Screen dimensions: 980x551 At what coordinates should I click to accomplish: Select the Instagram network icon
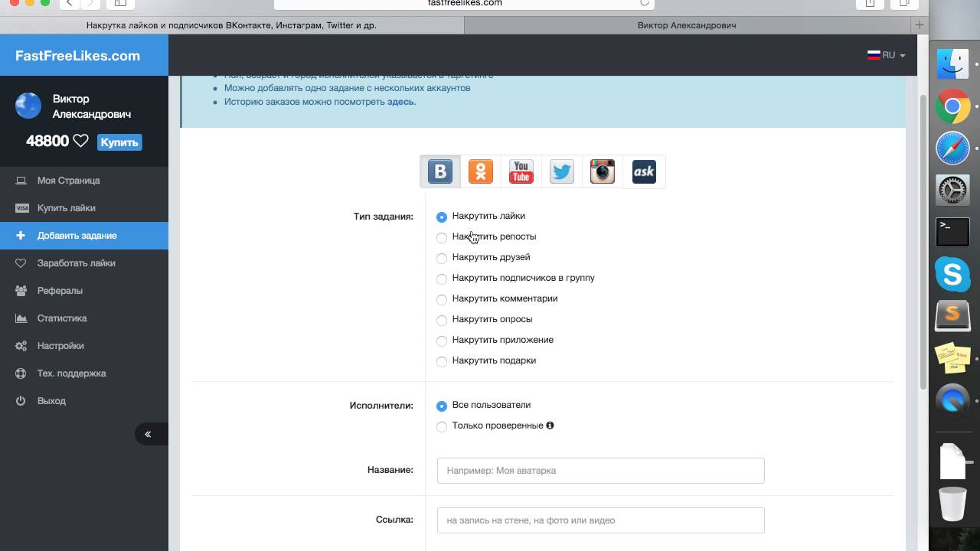pos(603,171)
